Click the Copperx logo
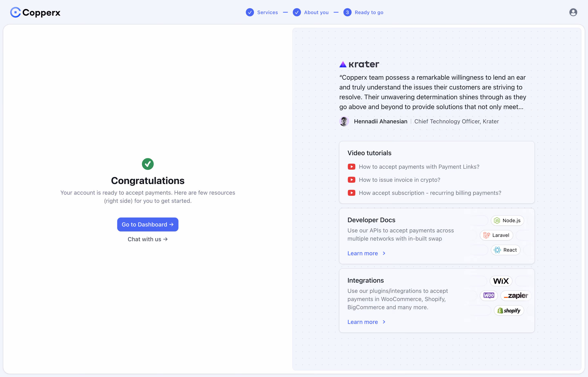588x377 pixels. [x=35, y=12]
